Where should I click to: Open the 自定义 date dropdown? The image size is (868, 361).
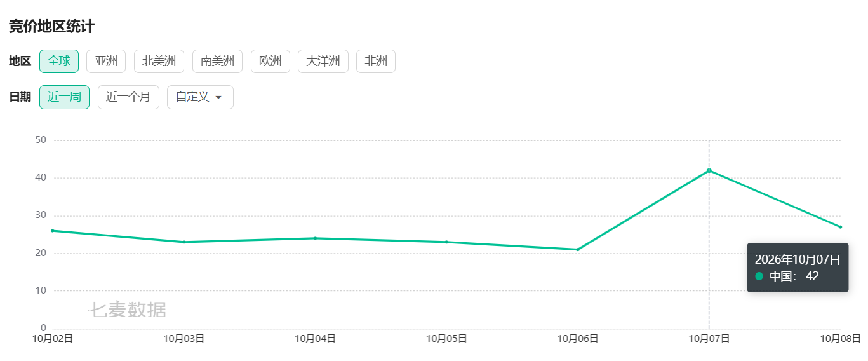(200, 97)
